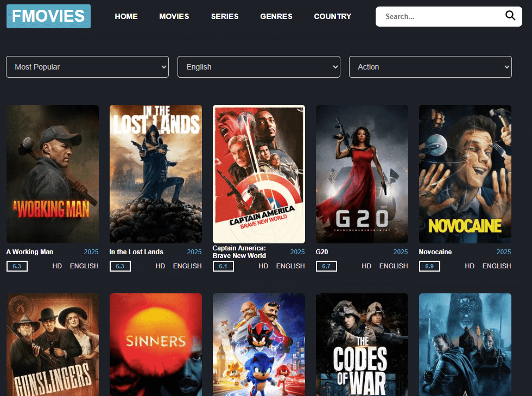
Task: Click the ENGLISH label under Captain America
Action: click(x=290, y=266)
